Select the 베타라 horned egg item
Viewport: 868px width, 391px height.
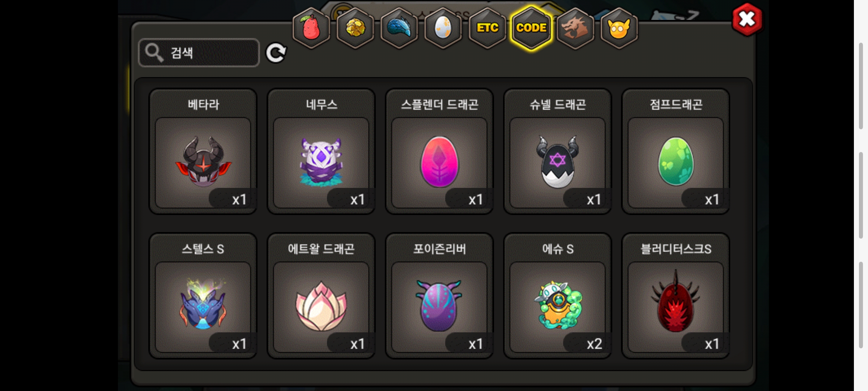pyautogui.click(x=203, y=151)
